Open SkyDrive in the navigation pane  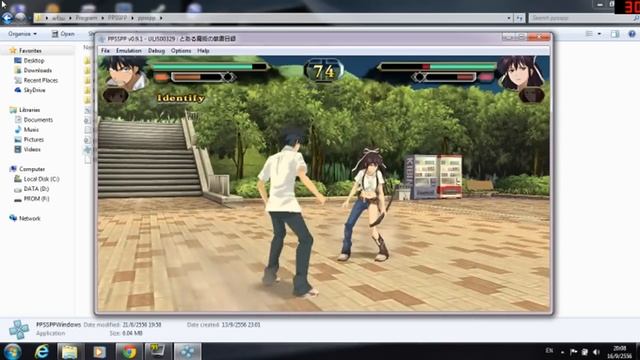tap(34, 90)
